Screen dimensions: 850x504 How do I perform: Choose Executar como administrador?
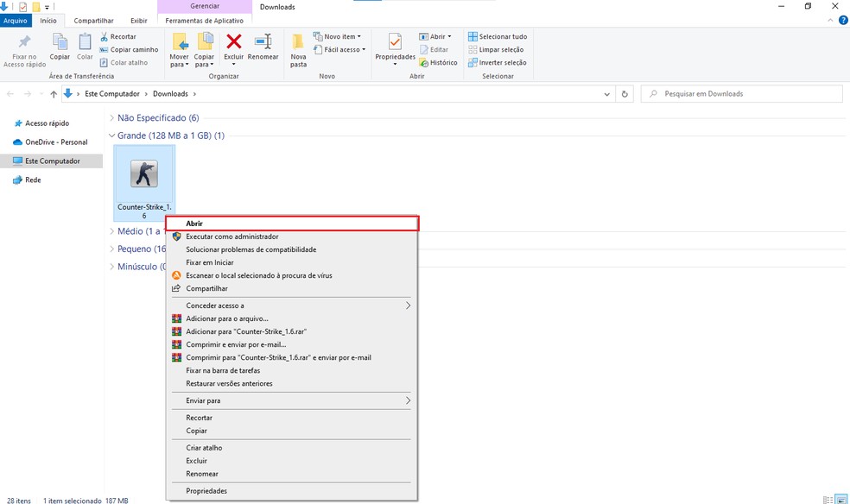point(232,236)
